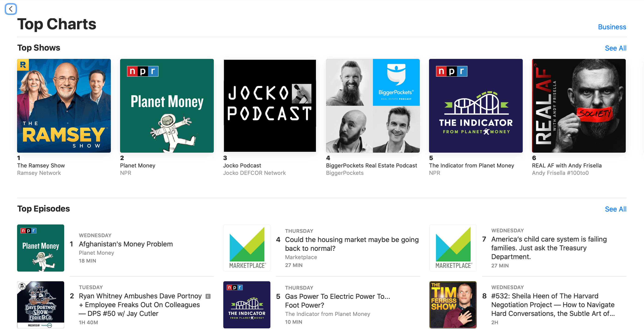The width and height of the screenshot is (644, 330).
Task: Open Planet Money show artwork
Action: [x=167, y=106]
